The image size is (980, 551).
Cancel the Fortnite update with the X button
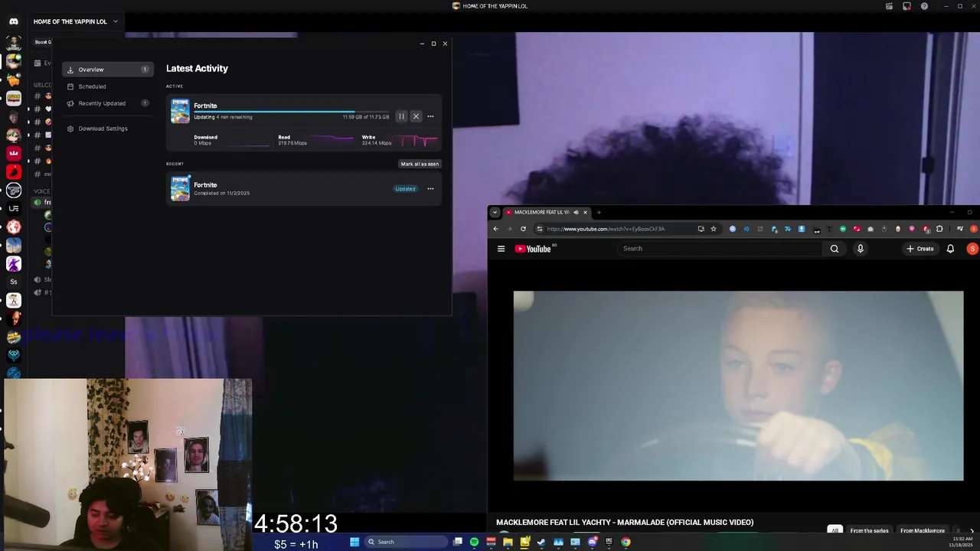(416, 116)
